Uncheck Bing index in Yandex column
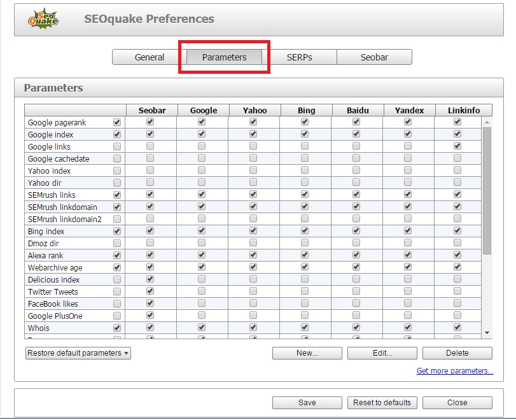Viewport: 516px width, 420px height. [x=407, y=231]
